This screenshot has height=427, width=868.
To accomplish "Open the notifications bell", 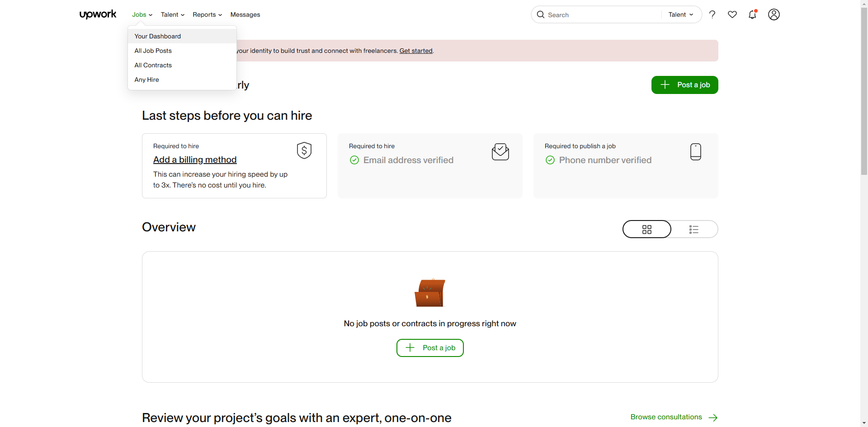I will click(x=752, y=14).
